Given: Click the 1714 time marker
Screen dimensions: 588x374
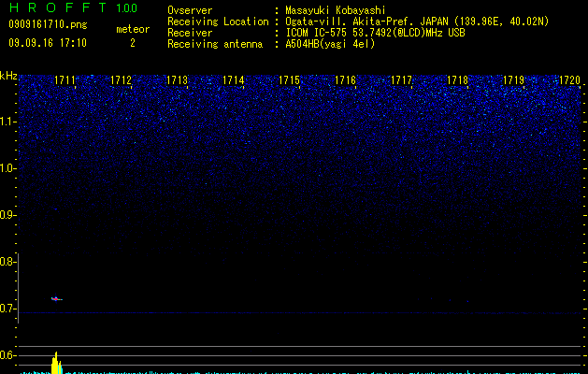Looking at the screenshot, I should pyautogui.click(x=234, y=79).
